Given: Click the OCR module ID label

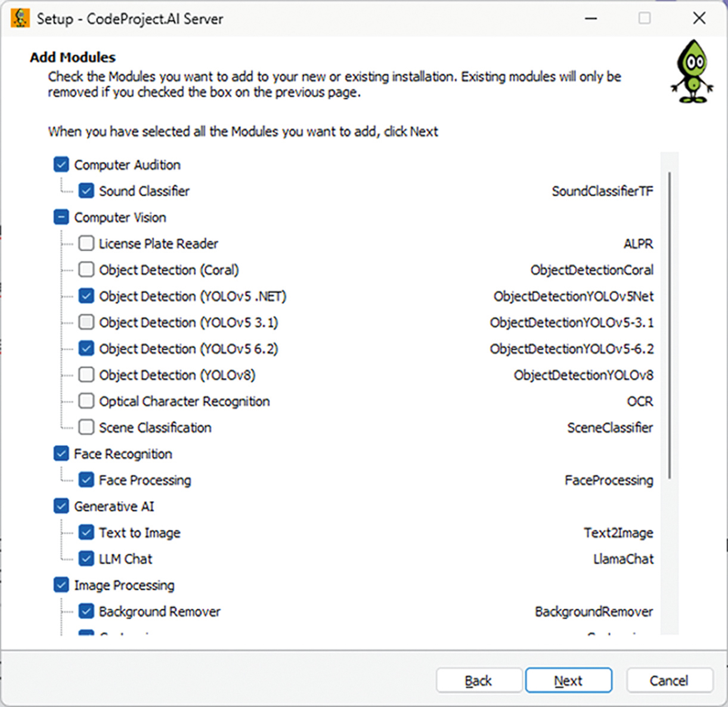Looking at the screenshot, I should [x=640, y=402].
